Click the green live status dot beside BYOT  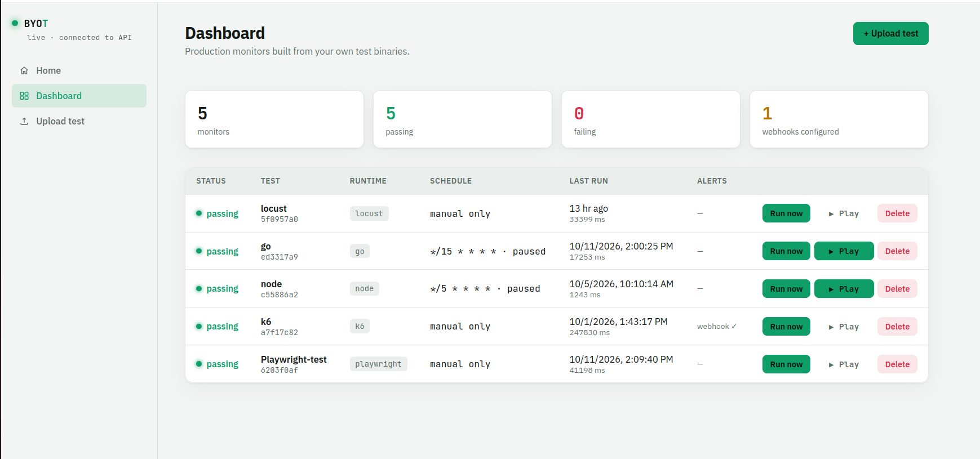(15, 23)
